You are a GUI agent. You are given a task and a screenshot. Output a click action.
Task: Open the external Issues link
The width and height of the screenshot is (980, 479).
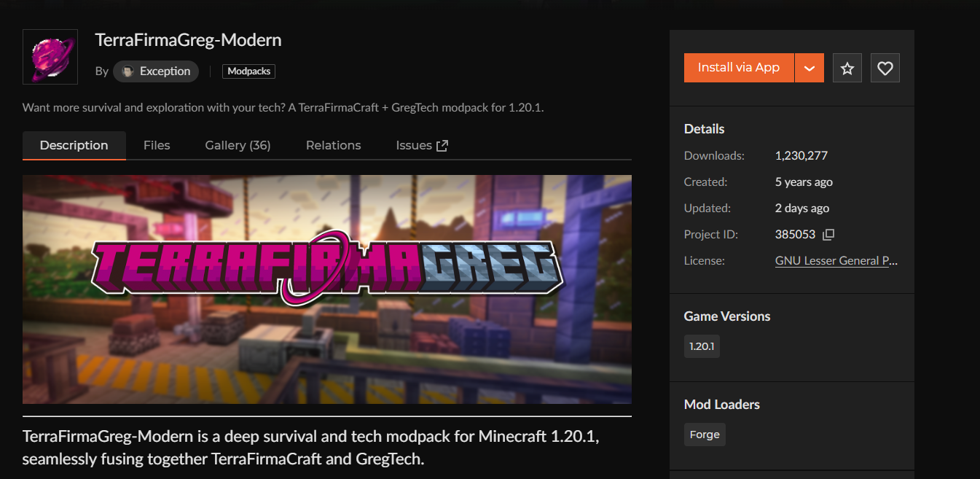422,145
